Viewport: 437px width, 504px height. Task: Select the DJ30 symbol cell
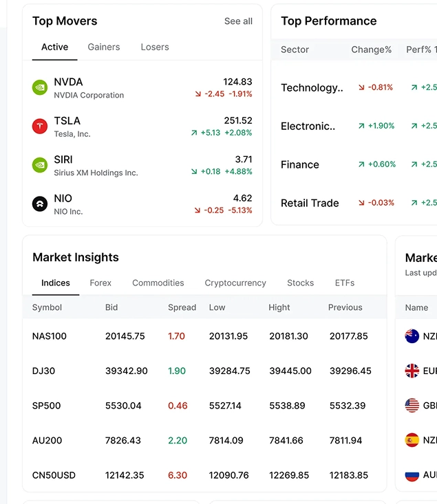coord(43,371)
